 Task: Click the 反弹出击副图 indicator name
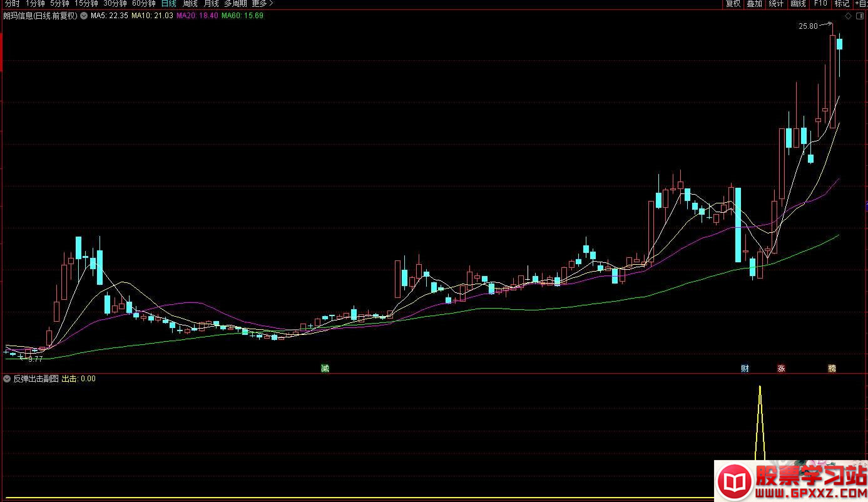click(x=36, y=379)
